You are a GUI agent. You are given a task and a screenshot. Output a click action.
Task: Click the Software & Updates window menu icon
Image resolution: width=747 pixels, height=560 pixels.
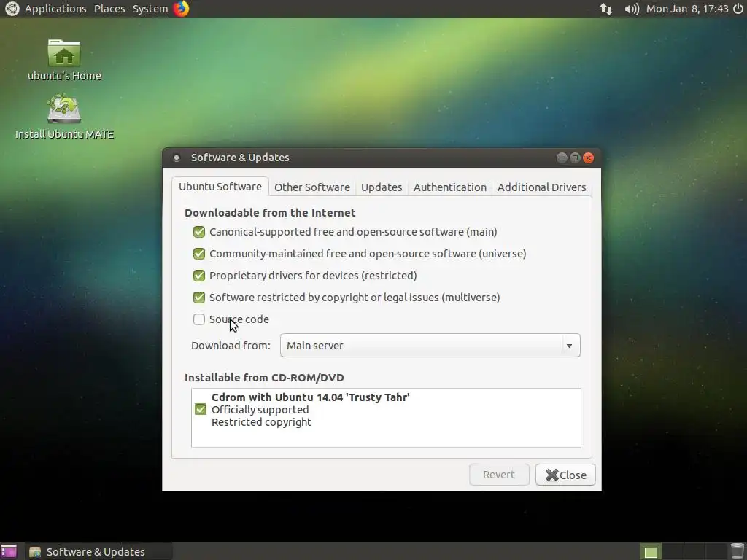[x=177, y=157]
